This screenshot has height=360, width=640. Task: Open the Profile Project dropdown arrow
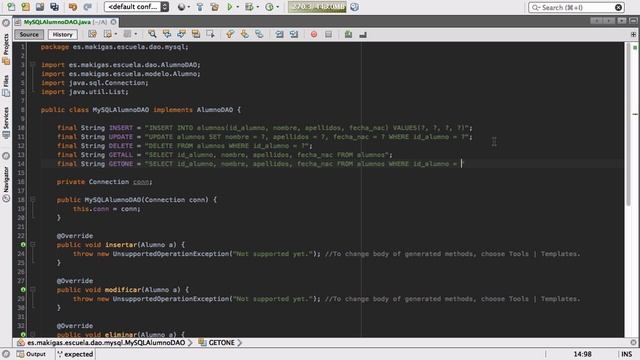click(x=278, y=7)
